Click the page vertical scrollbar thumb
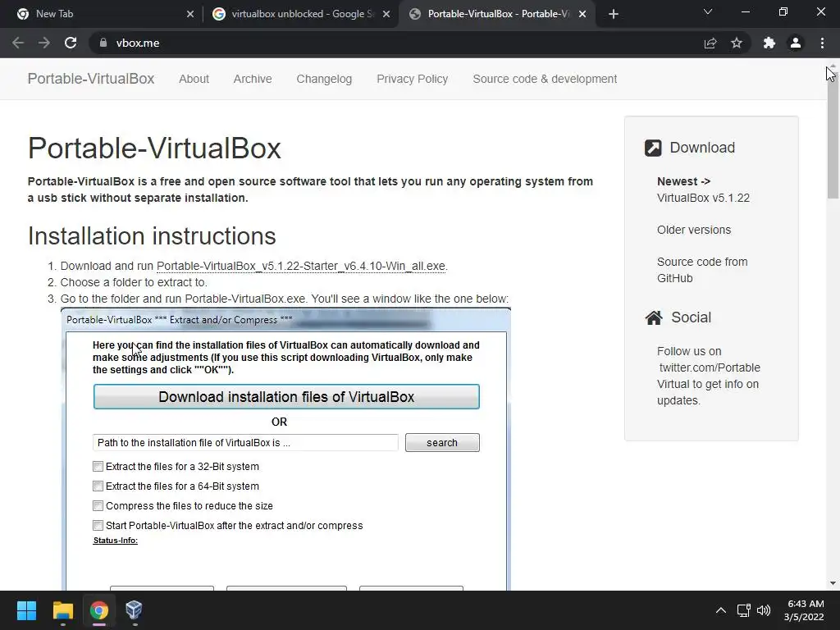The image size is (840, 630). click(x=833, y=134)
